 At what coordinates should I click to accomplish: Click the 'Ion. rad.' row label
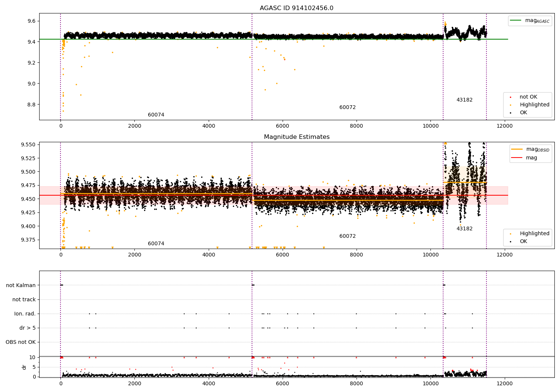(25, 314)
